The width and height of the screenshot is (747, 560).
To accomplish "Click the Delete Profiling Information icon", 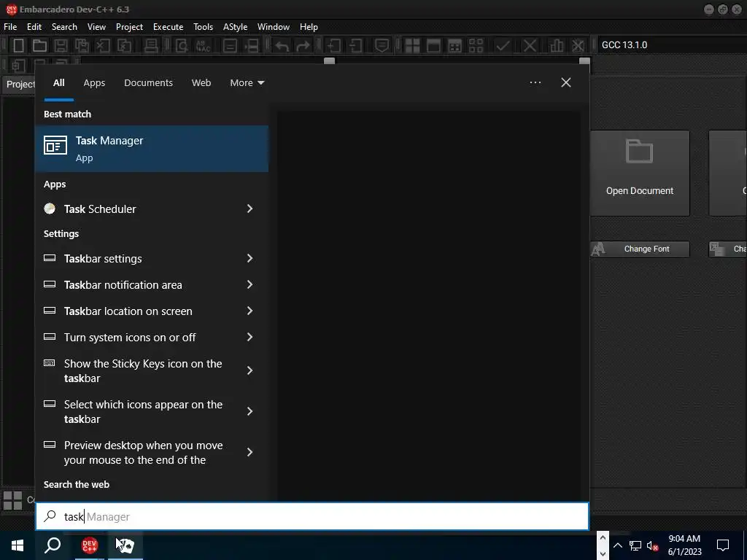I will pos(578,46).
